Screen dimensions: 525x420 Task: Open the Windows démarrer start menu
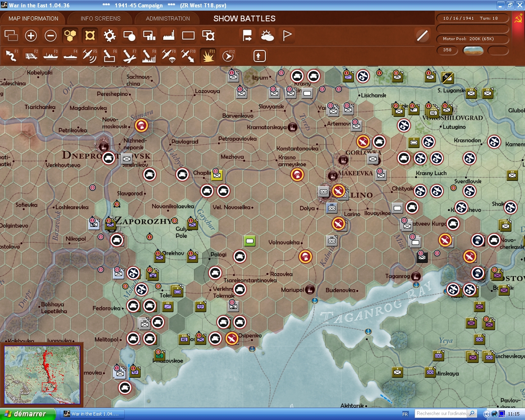(27, 414)
